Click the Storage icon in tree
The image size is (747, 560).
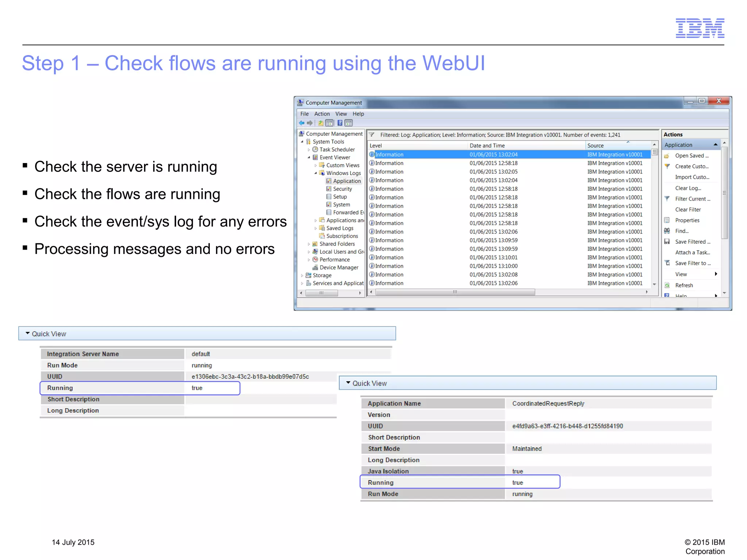point(309,275)
